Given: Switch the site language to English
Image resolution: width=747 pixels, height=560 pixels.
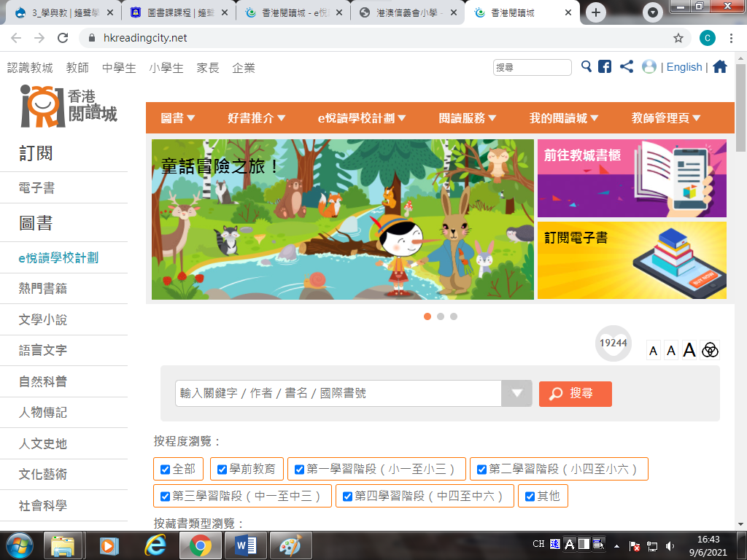Looking at the screenshot, I should (684, 67).
